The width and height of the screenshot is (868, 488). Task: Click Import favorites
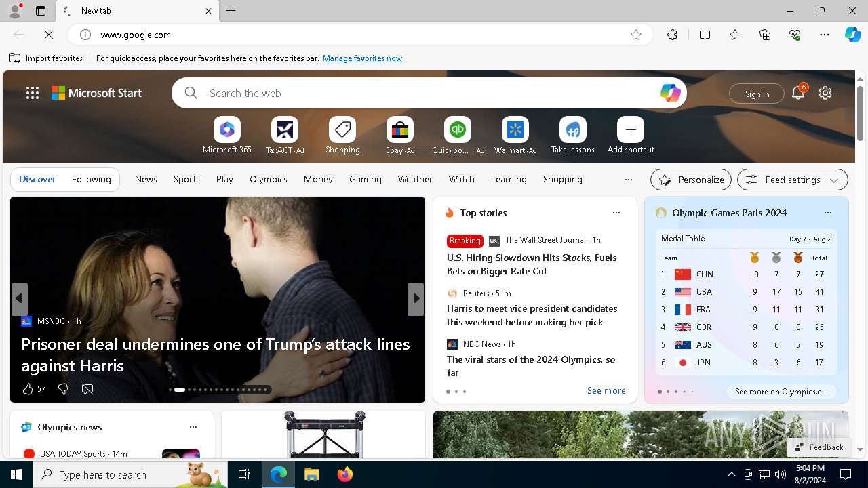(x=46, y=58)
